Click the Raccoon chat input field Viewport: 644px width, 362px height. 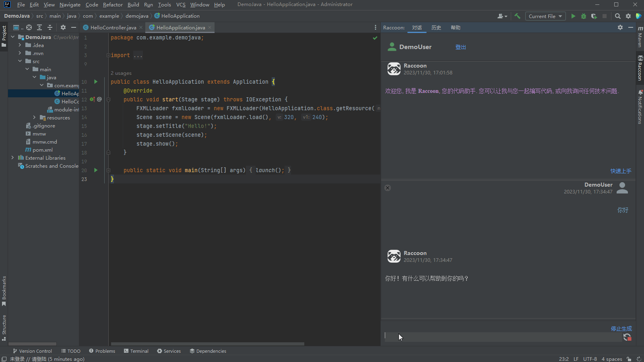tap(503, 337)
